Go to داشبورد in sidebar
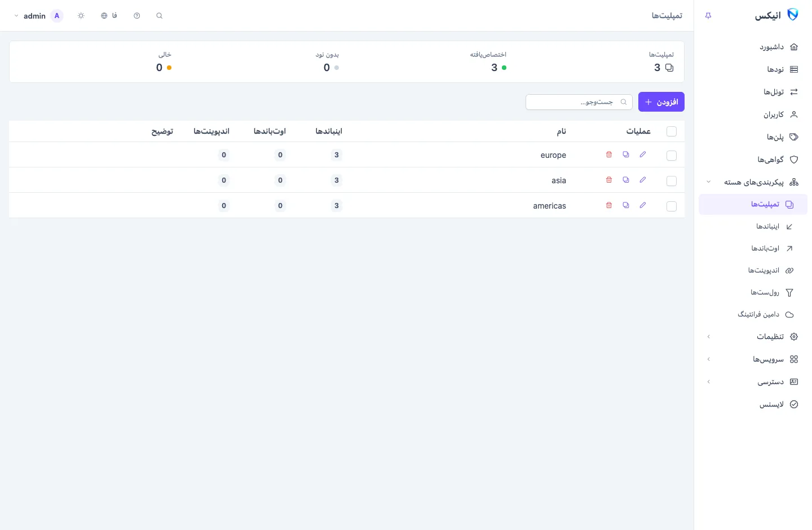The width and height of the screenshot is (812, 530). pos(753,47)
